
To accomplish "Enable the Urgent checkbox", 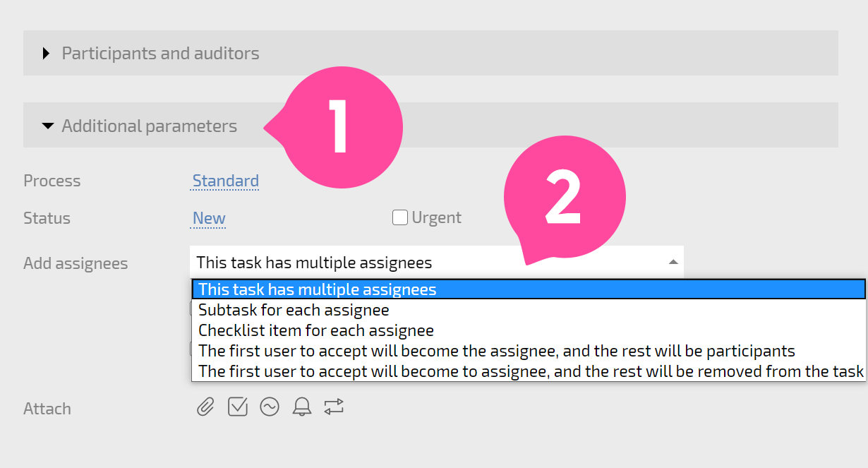I will tap(400, 218).
